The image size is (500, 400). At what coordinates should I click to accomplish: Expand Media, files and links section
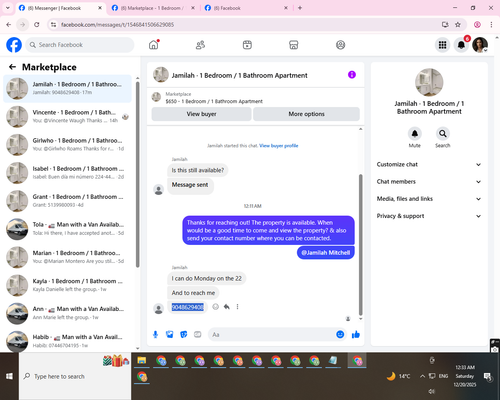tap(429, 199)
